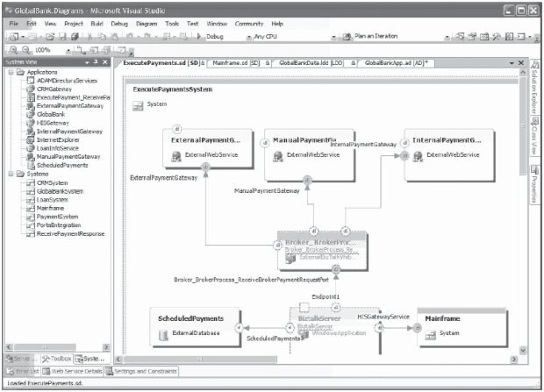This screenshot has width=544, height=392.
Task: Select the InternalPaymentG... application box
Action: [x=449, y=155]
